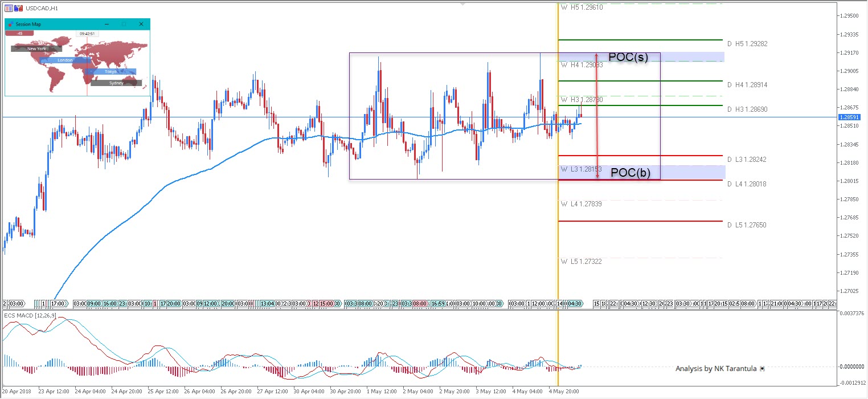Click the D H4 1.28914 pivot label
Image resolution: width=868 pixels, height=399 pixels.
747,85
